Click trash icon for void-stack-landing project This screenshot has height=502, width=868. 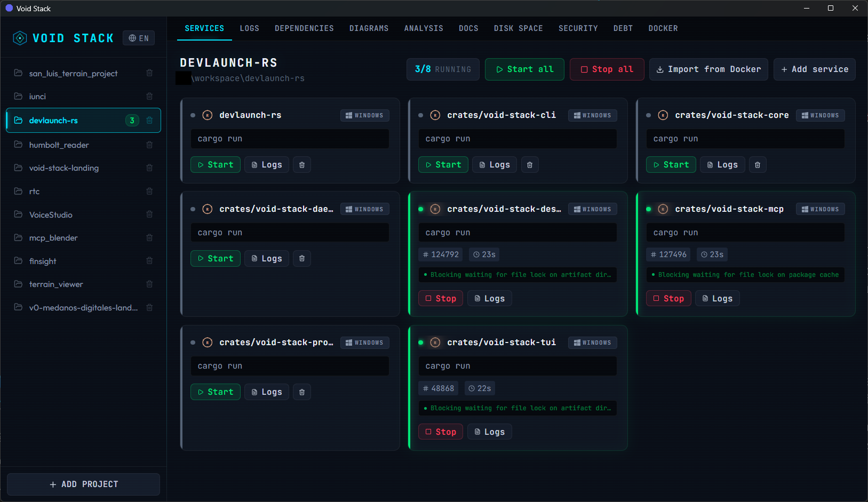coord(149,168)
